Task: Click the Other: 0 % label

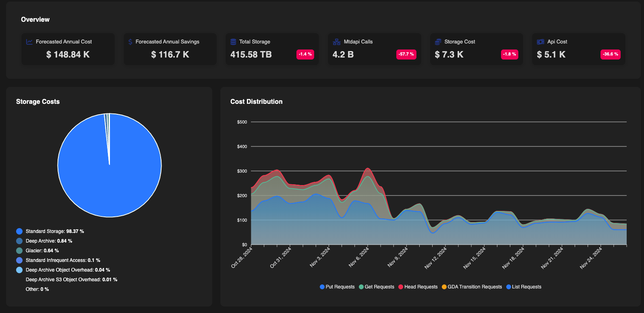Action: point(37,289)
